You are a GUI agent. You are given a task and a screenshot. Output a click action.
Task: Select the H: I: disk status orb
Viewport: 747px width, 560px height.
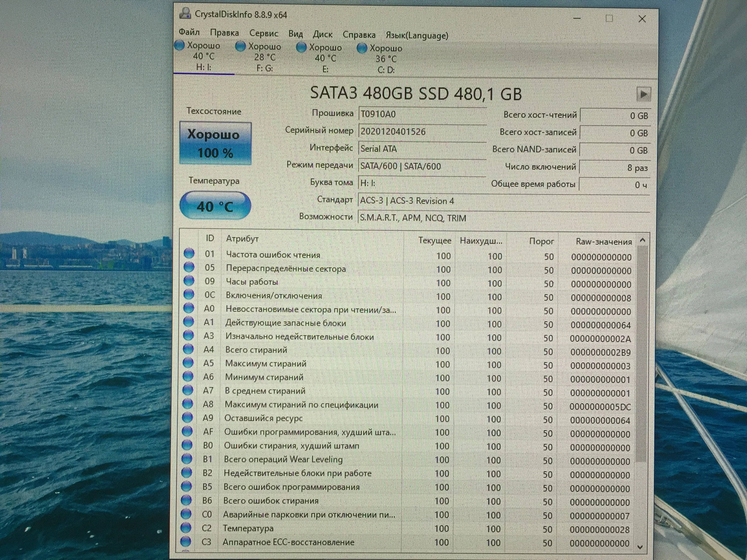[x=180, y=45]
